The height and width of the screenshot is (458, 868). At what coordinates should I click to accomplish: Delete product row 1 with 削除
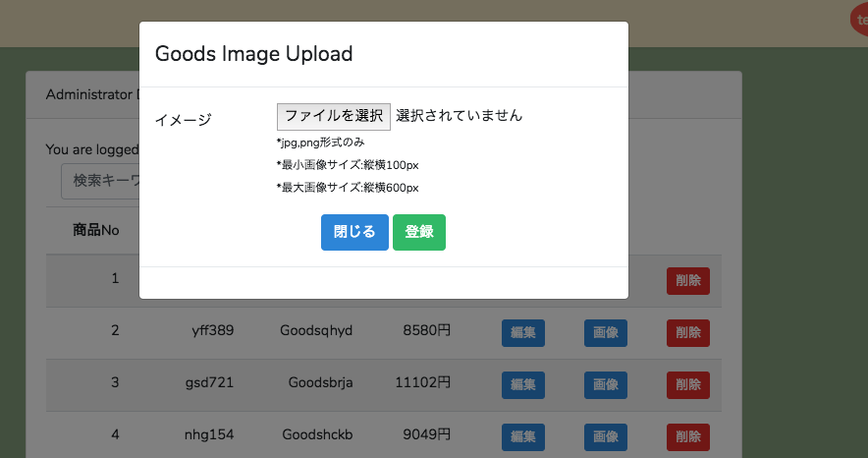pos(687,280)
